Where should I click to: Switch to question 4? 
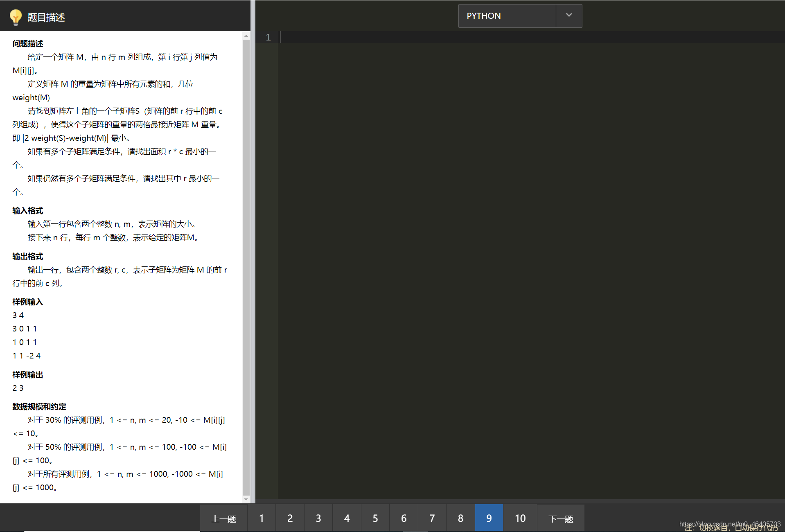pos(347,518)
